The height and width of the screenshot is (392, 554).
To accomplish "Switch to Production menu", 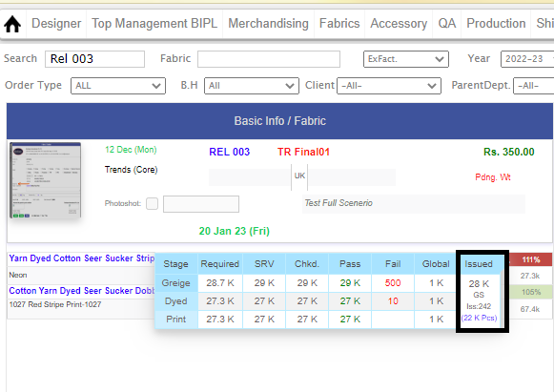I will tap(496, 23).
